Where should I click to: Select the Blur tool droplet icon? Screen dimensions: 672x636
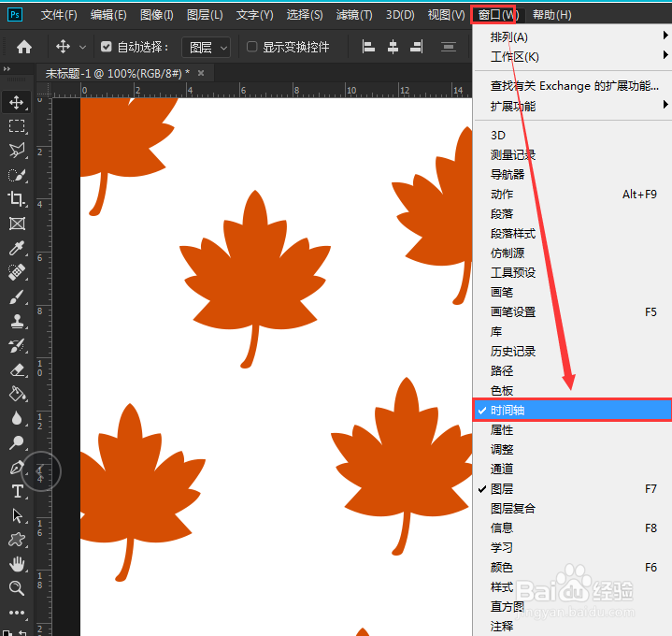pos(17,418)
